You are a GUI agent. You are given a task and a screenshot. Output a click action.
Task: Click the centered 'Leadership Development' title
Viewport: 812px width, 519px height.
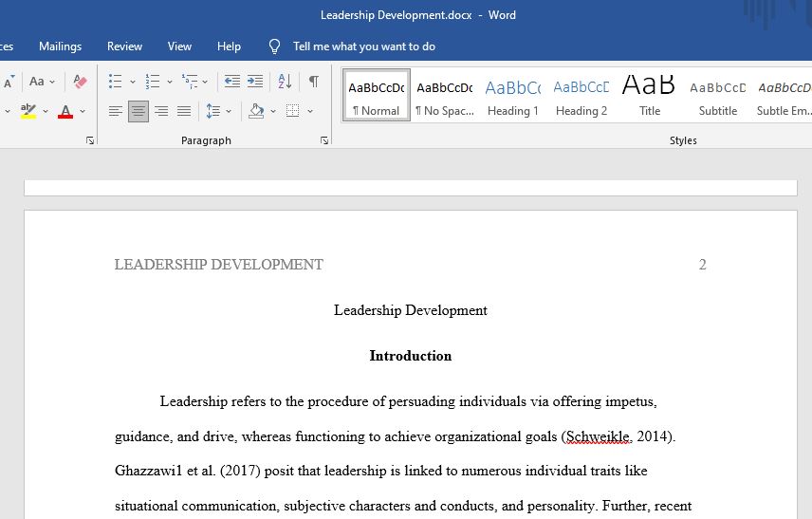click(x=411, y=310)
